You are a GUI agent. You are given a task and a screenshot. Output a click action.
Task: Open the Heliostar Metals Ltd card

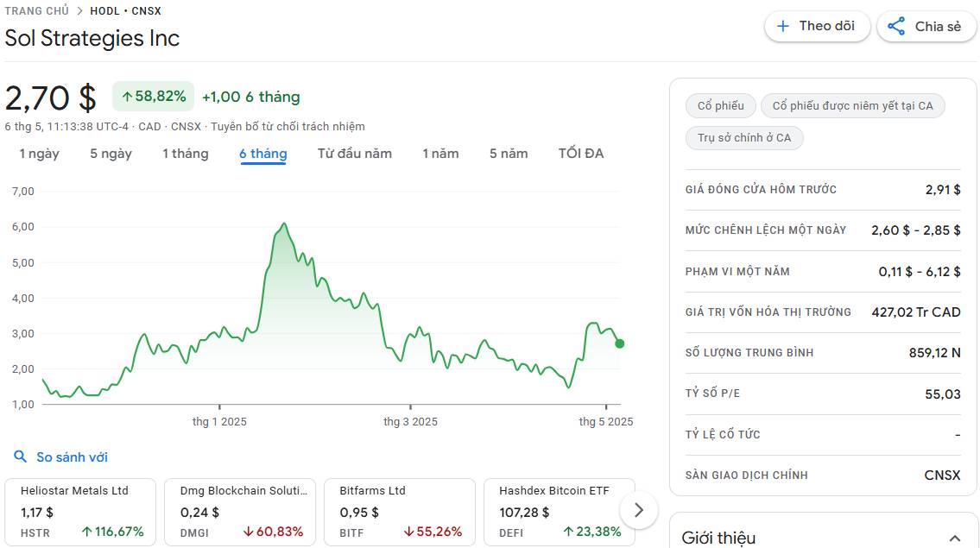pyautogui.click(x=80, y=513)
